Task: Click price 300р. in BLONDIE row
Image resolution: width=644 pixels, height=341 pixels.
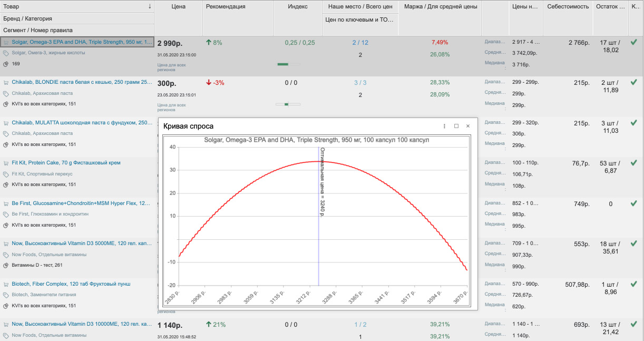Action: coord(167,83)
